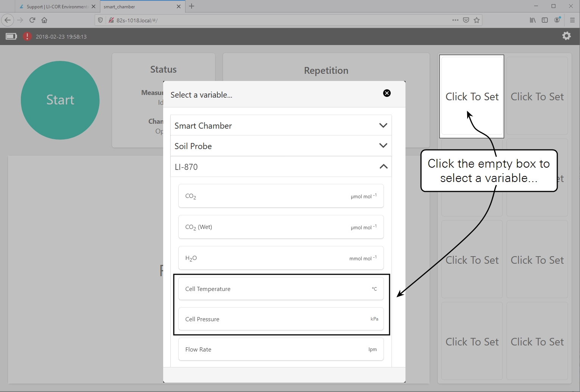This screenshot has width=580, height=392.
Task: Expand the Soil Probe section
Action: pos(281,146)
